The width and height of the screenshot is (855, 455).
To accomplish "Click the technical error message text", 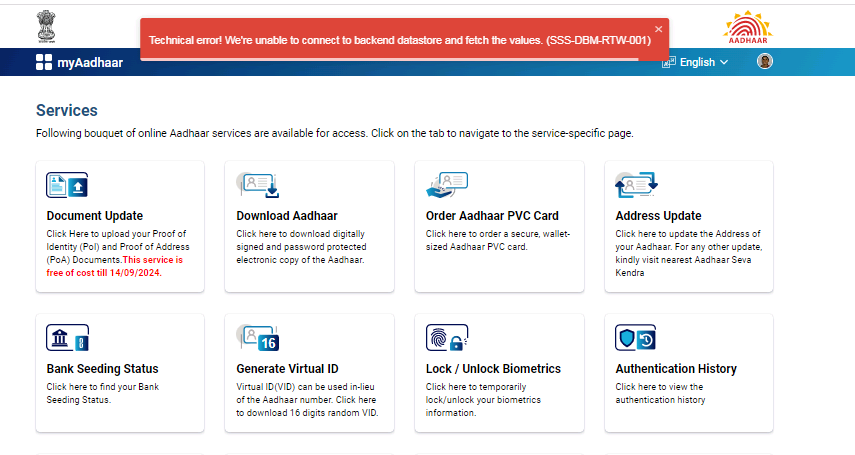I will coord(400,40).
